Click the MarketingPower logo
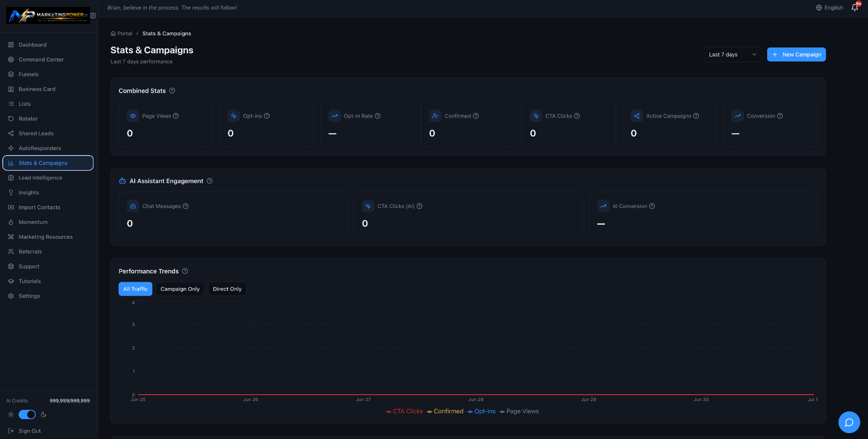Screen dimensions: 868x439 [48, 16]
